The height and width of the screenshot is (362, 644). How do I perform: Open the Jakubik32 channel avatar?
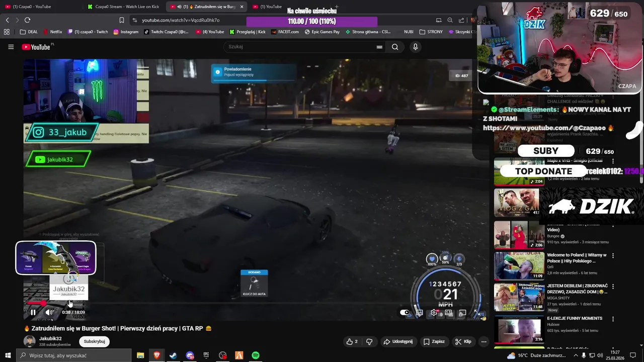click(30, 341)
